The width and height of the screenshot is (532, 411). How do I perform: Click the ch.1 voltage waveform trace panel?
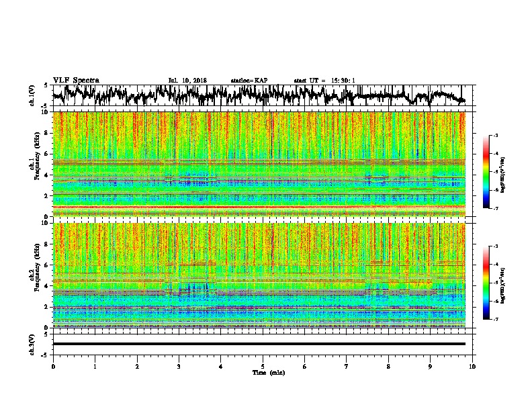(x=263, y=95)
